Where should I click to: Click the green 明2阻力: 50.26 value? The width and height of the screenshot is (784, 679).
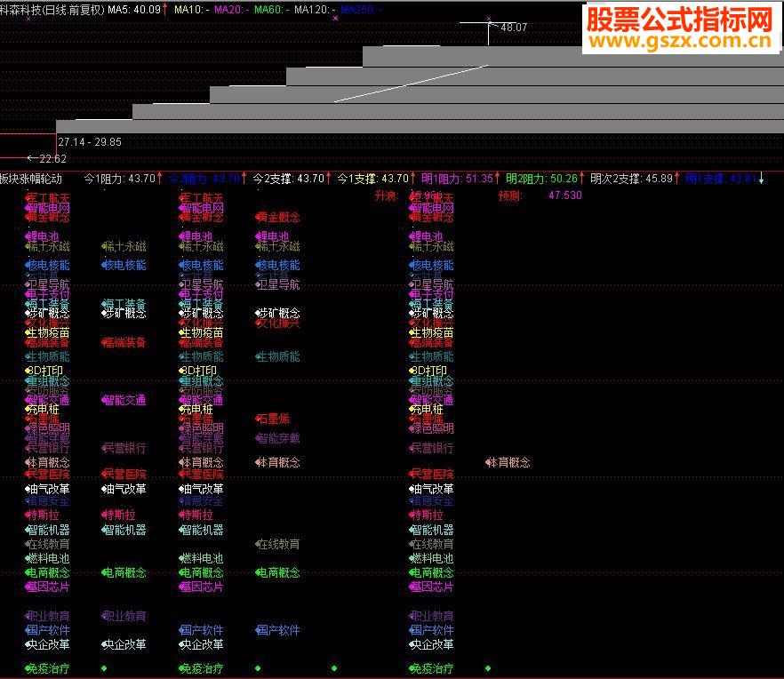tap(541, 179)
